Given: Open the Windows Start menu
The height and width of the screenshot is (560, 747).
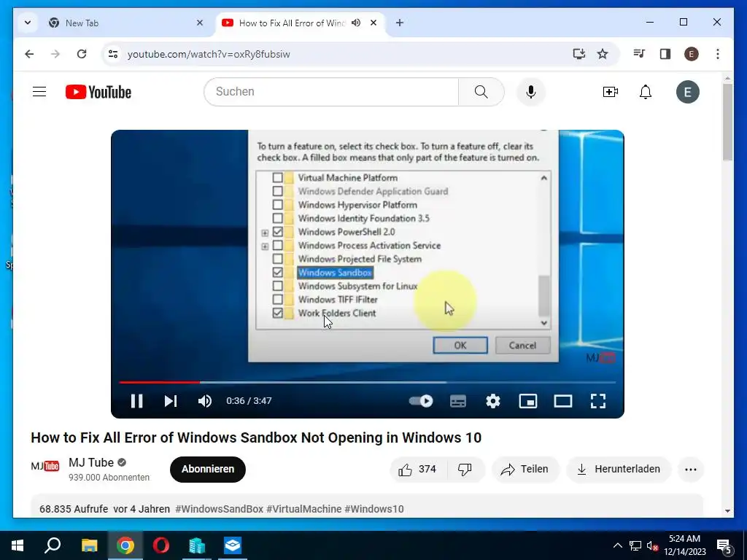Looking at the screenshot, I should pos(18,545).
